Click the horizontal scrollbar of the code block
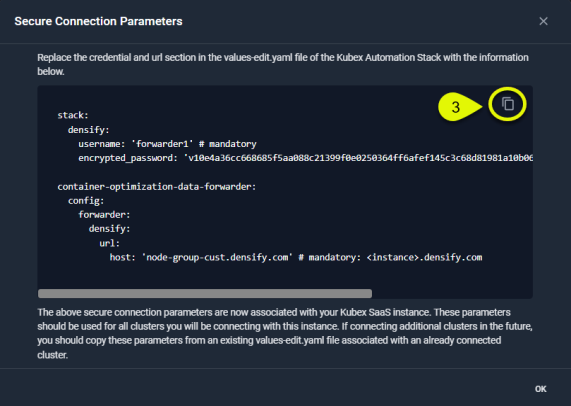 [205, 293]
